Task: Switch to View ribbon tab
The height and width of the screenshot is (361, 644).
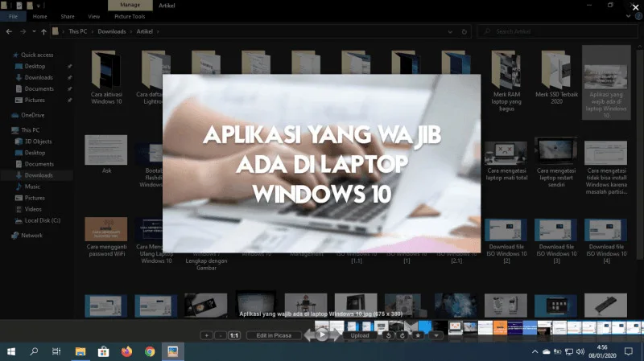Action: pyautogui.click(x=93, y=16)
